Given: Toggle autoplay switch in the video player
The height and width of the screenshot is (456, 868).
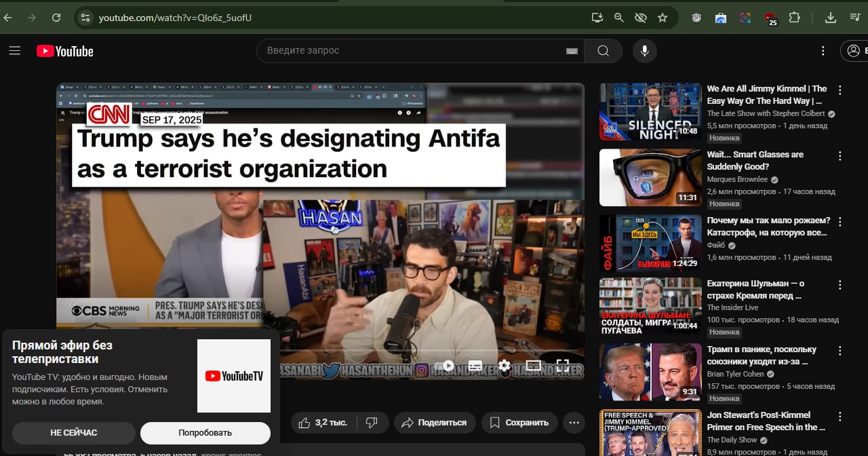Looking at the screenshot, I should [446, 366].
